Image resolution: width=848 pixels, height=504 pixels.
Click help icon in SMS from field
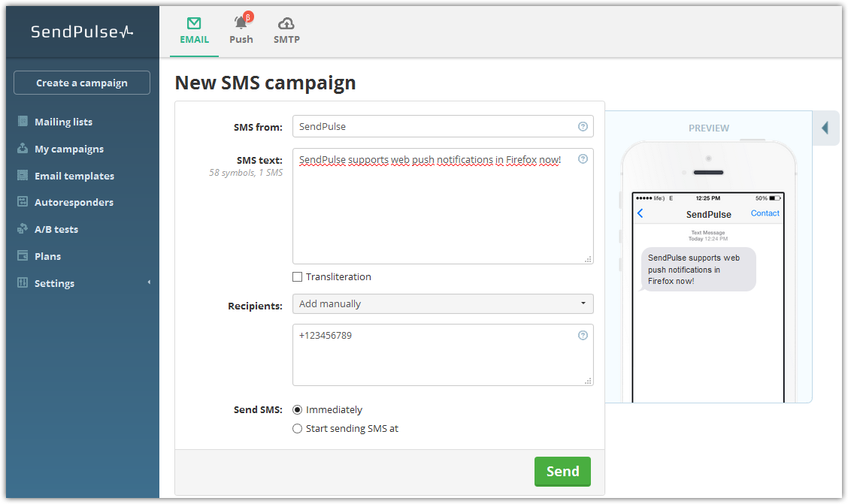coord(583,126)
